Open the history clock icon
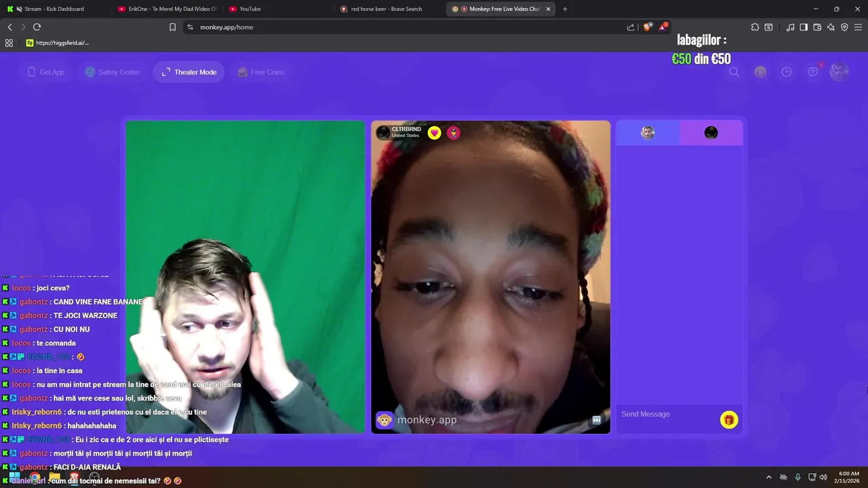Screen dimensions: 868x488 click(787, 72)
